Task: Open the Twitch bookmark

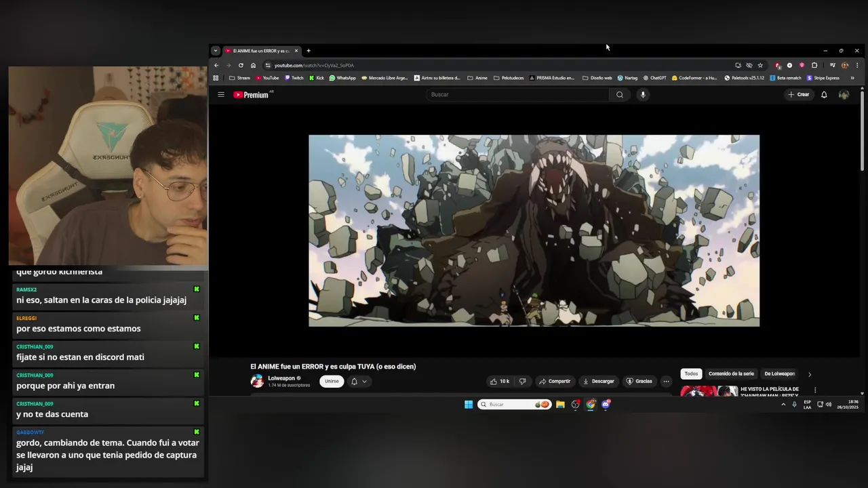Action: pyautogui.click(x=294, y=78)
